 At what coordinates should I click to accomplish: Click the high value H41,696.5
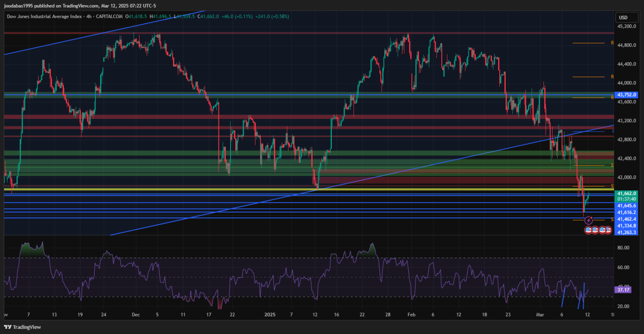(161, 16)
